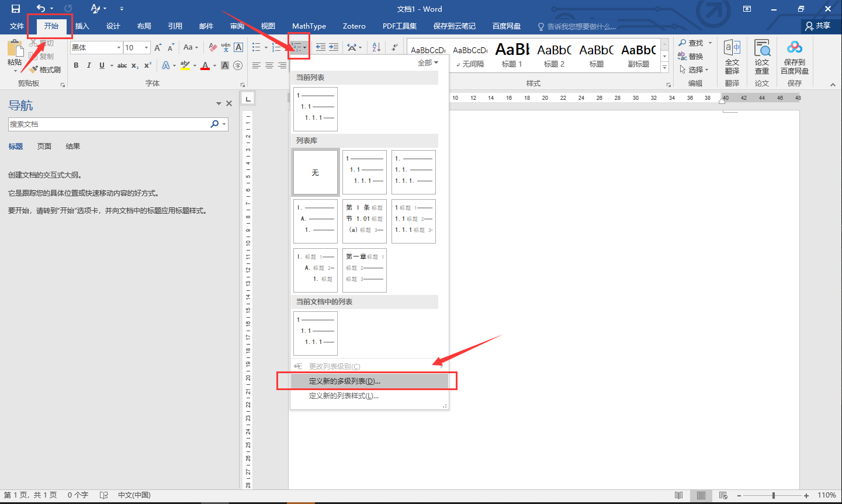842x504 pixels.
Task: Toggle bold formatting
Action: click(x=76, y=65)
